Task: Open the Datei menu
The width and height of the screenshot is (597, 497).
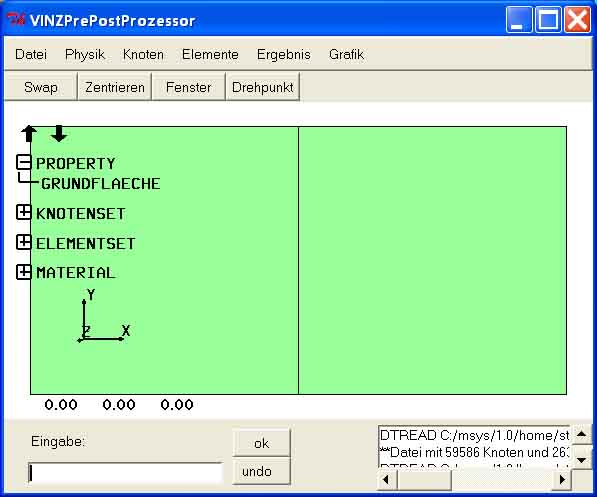Action: tap(31, 54)
